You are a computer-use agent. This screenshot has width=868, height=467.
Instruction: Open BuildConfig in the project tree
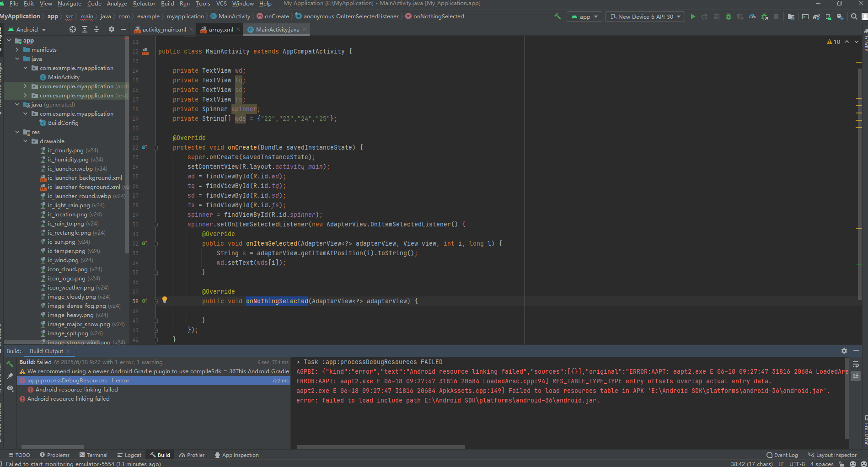63,123
